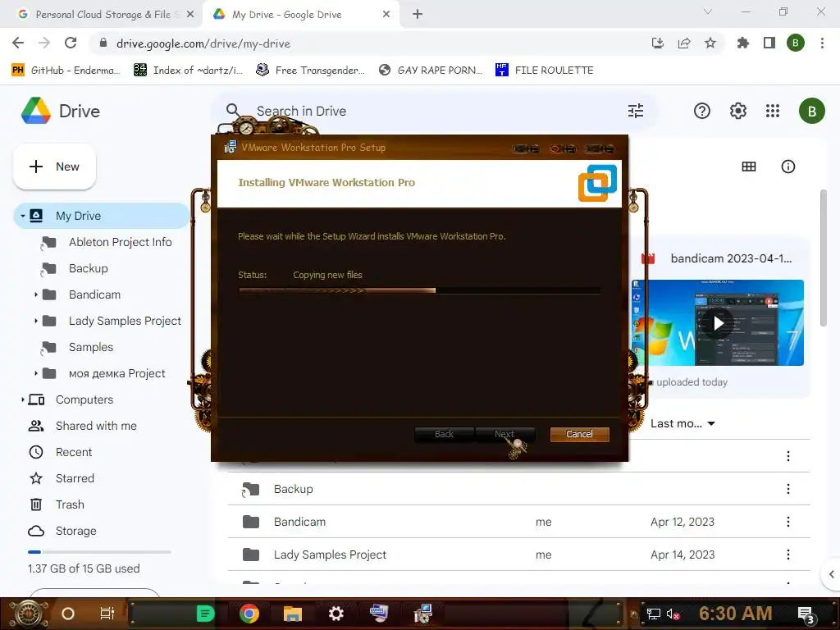Click the VMware installation progress bar

coord(419,290)
